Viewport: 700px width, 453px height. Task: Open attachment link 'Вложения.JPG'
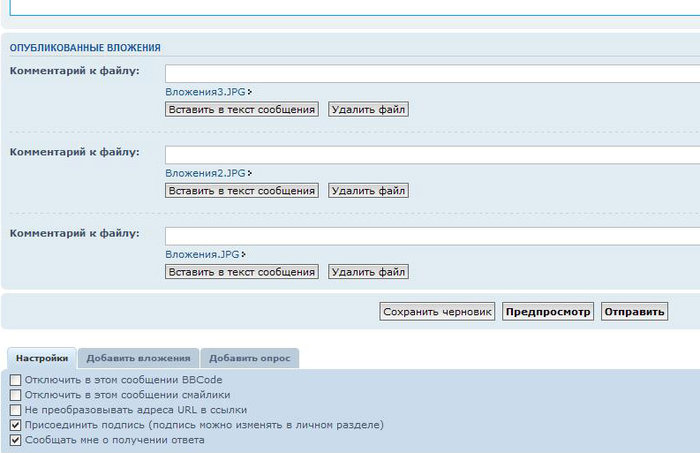coord(203,255)
